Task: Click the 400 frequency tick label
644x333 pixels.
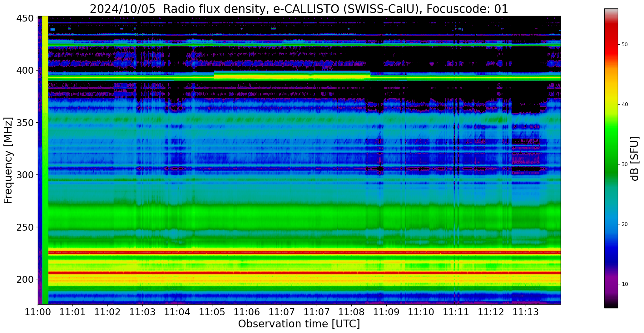Action: 25,71
